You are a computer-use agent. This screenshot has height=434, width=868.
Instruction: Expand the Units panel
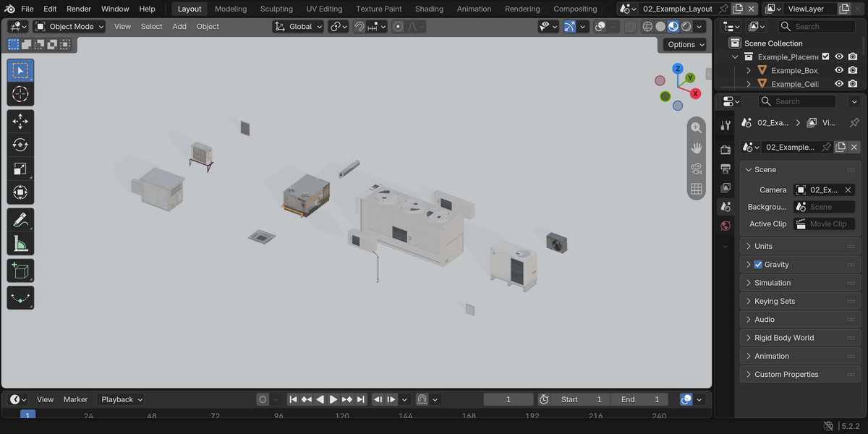pyautogui.click(x=800, y=246)
